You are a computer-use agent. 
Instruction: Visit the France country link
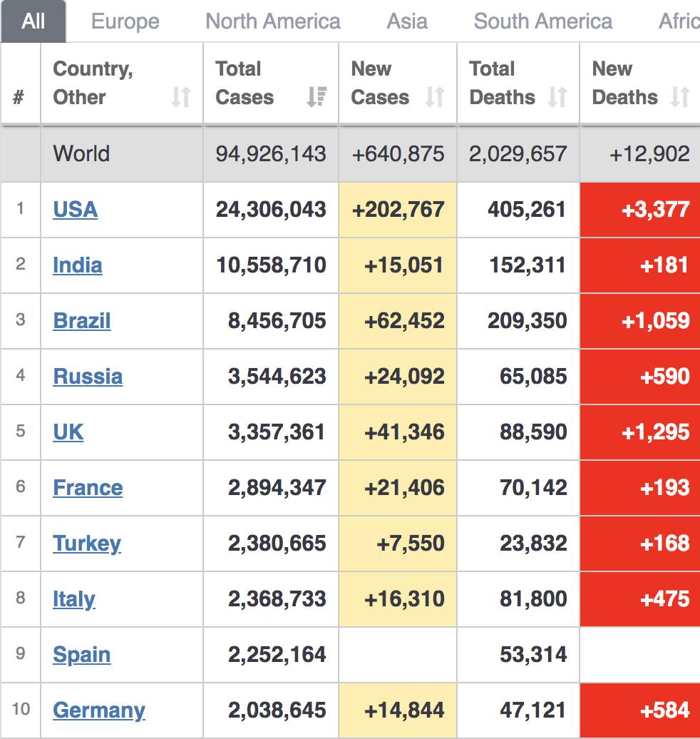point(88,488)
